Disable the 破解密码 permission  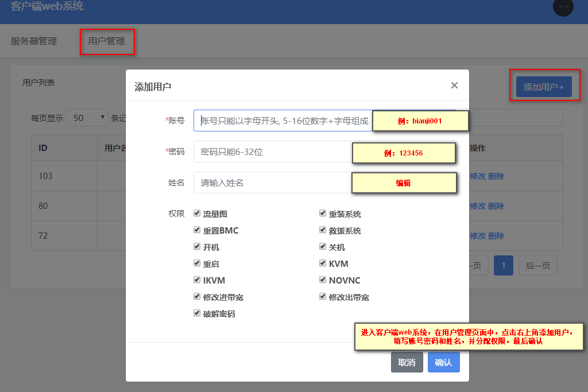pos(197,313)
